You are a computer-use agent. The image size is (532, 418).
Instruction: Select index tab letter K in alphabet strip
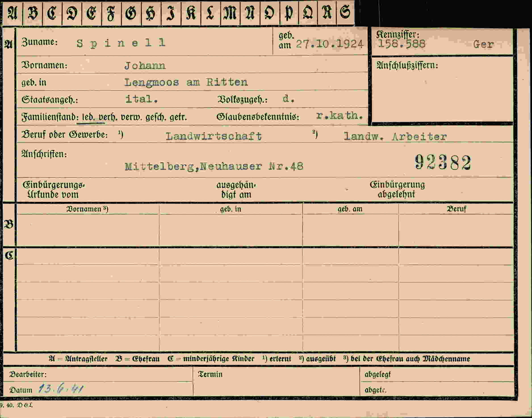(191, 13)
